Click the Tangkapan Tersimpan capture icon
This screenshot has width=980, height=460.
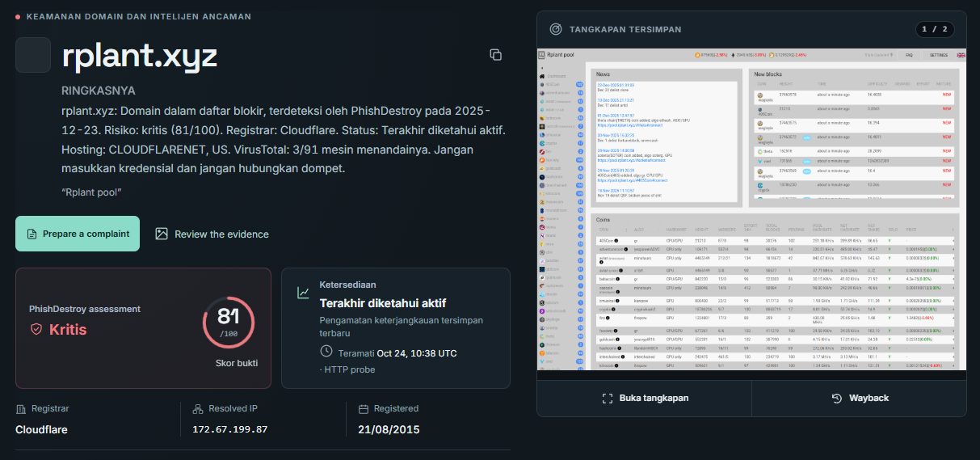[x=556, y=29]
